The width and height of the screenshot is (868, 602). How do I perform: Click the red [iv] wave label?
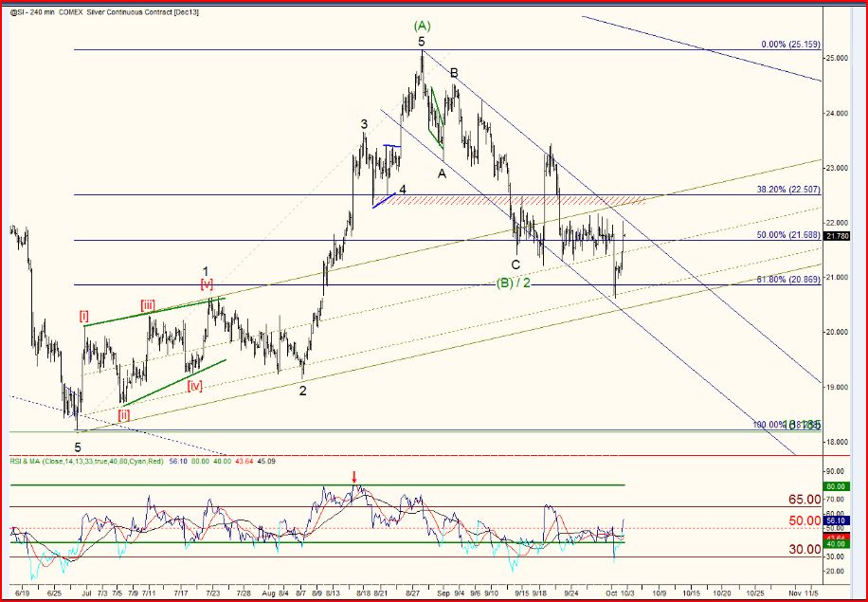tap(194, 385)
